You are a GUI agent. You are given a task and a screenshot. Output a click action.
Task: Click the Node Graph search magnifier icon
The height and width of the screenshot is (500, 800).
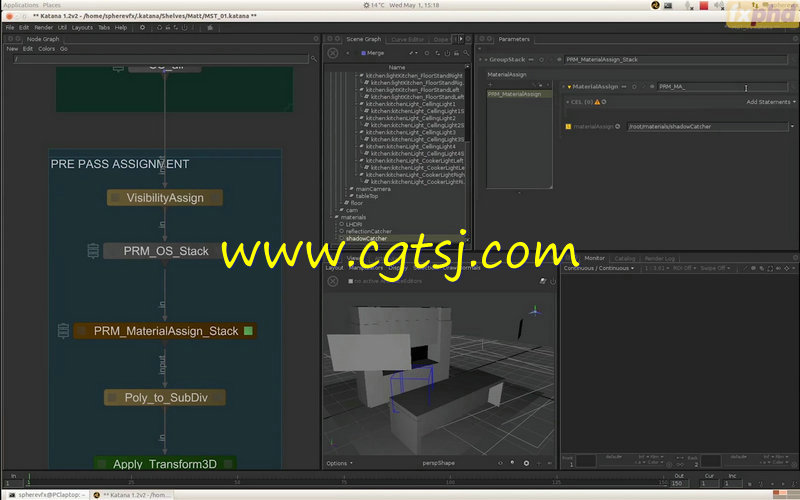coord(314,59)
